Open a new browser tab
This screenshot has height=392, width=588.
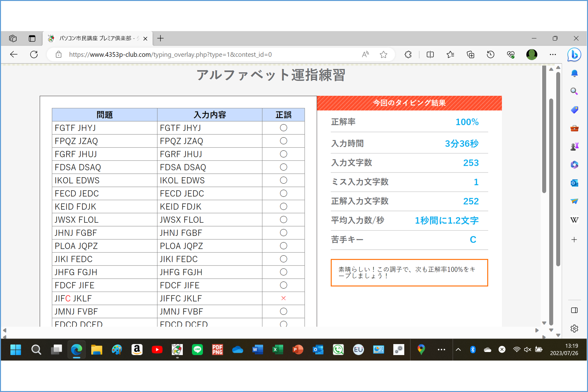(x=161, y=38)
